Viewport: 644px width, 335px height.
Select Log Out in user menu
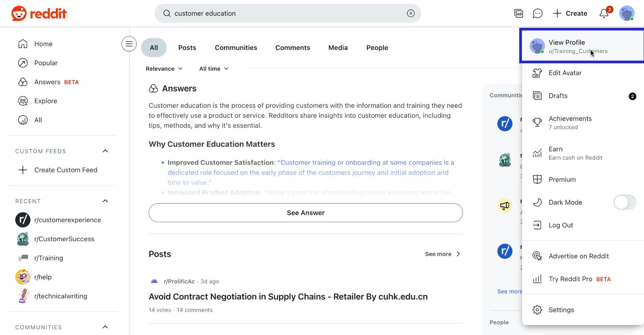[x=560, y=225]
